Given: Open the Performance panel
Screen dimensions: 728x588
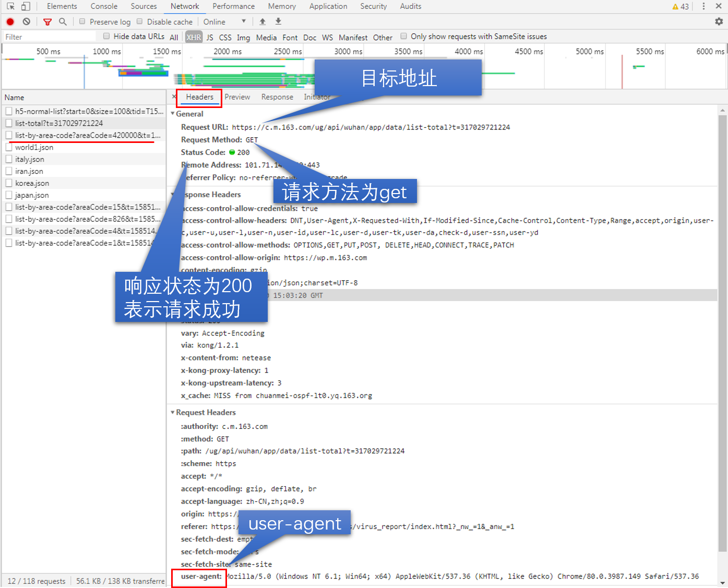Looking at the screenshot, I should [233, 6].
